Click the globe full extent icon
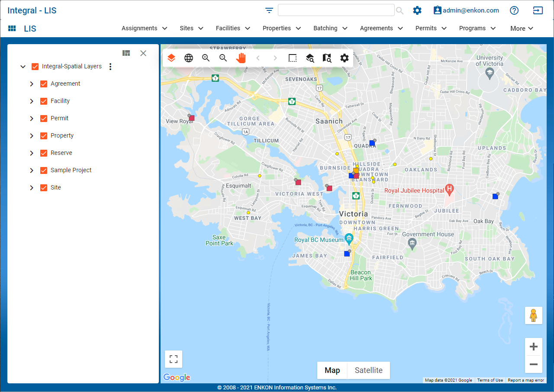The height and width of the screenshot is (392, 554). pyautogui.click(x=189, y=58)
